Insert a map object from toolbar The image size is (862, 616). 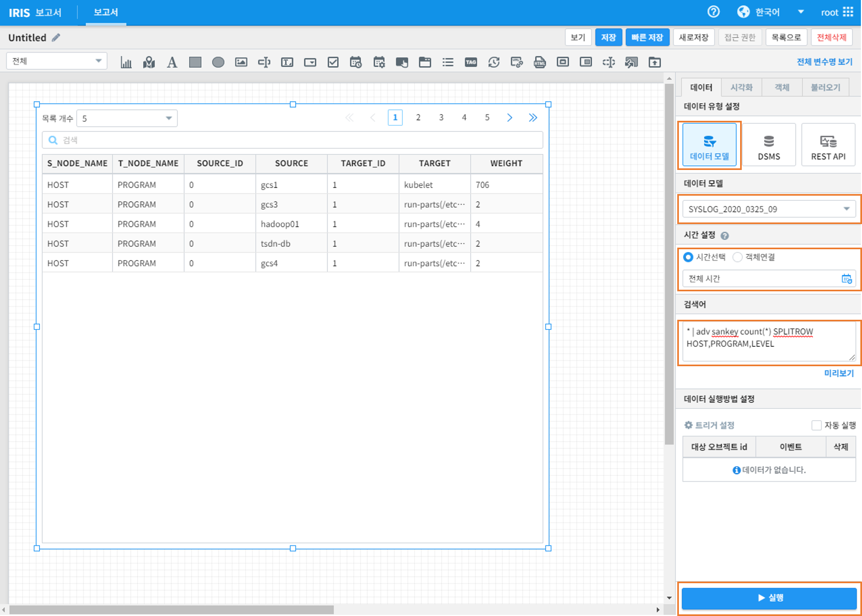149,62
